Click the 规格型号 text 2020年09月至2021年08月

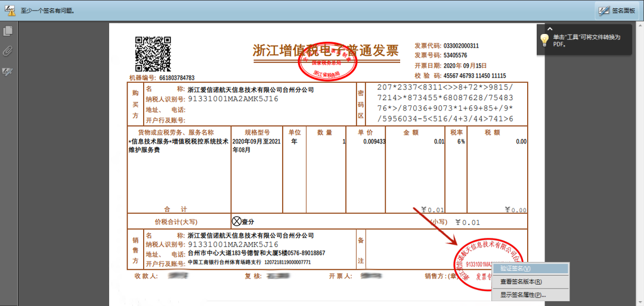point(256,146)
